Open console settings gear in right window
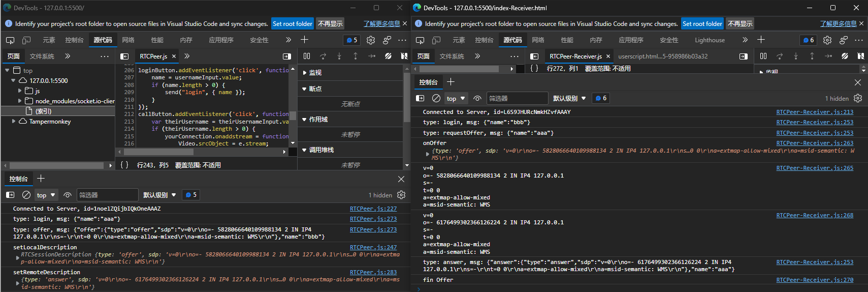868x292 pixels. [858, 98]
